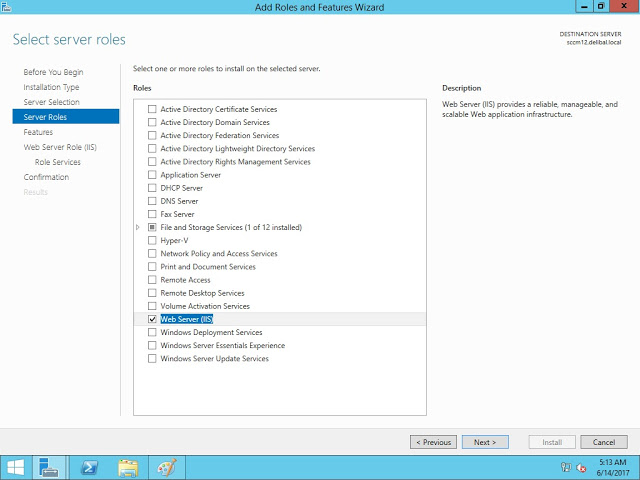Go back with the Previous button
This screenshot has height=480, width=640.
433,442
